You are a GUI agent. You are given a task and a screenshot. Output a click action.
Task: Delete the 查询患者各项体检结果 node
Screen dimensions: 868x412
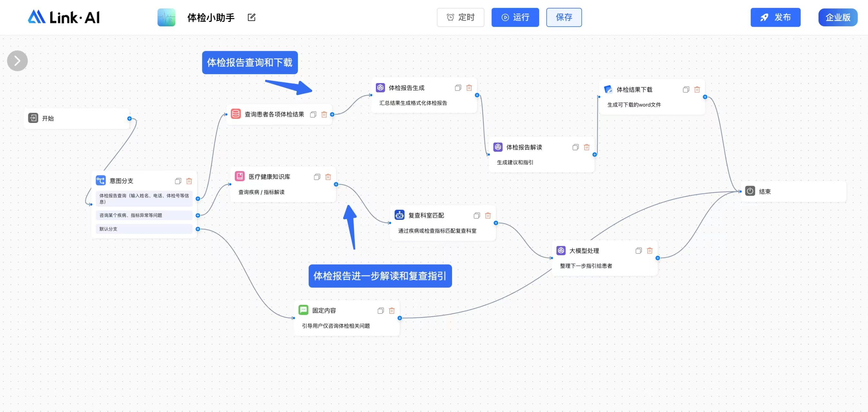pos(324,115)
